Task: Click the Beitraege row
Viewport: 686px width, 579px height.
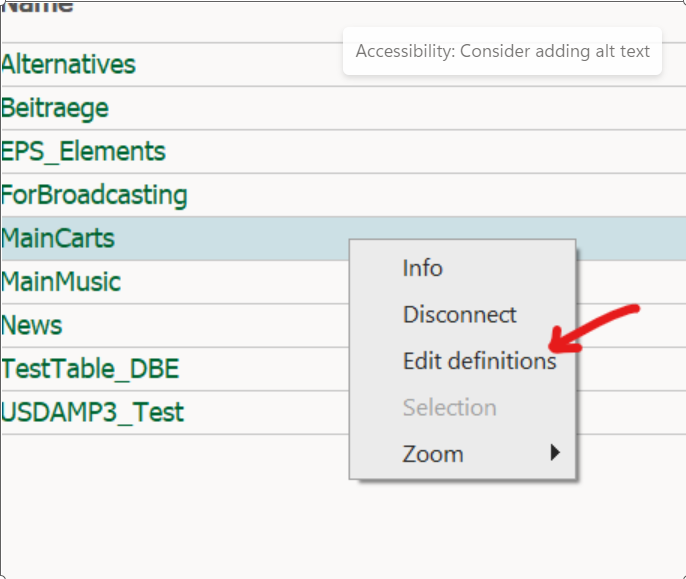Action: (55, 108)
